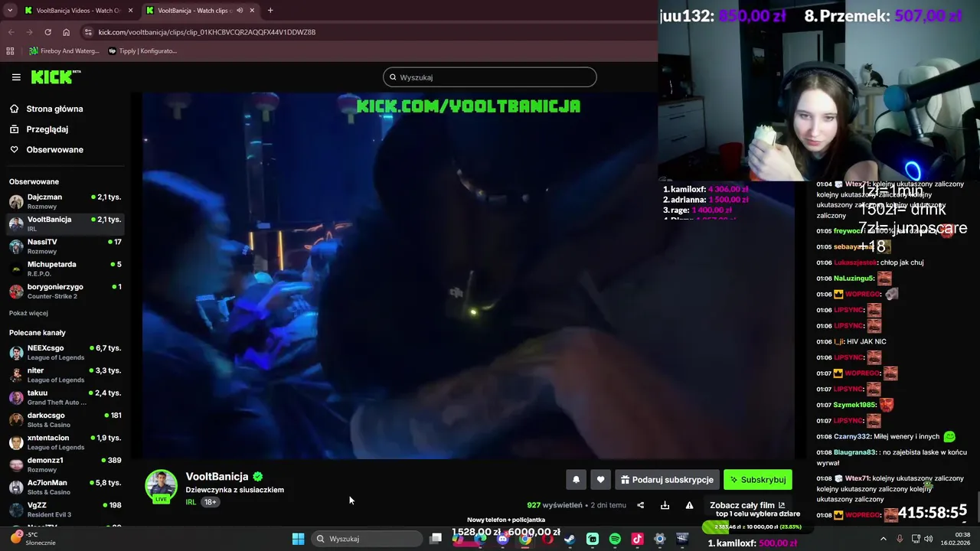Open Opera from taskbar
Image resolution: width=980 pixels, height=551 pixels.
[x=547, y=539]
